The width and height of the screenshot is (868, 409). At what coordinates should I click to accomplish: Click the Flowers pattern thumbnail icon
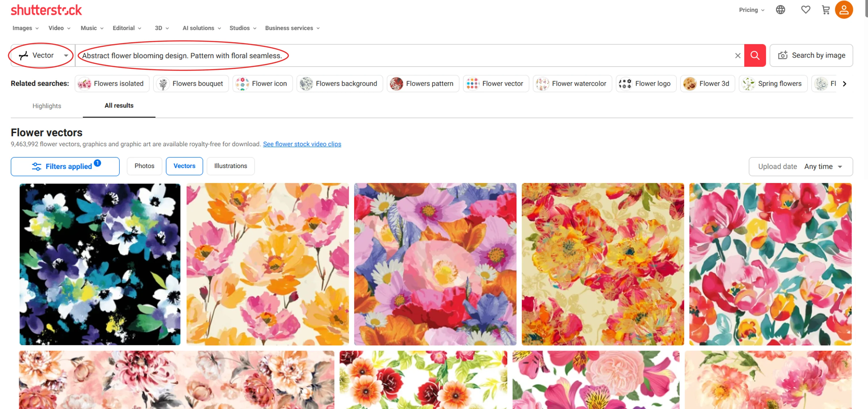pyautogui.click(x=397, y=84)
